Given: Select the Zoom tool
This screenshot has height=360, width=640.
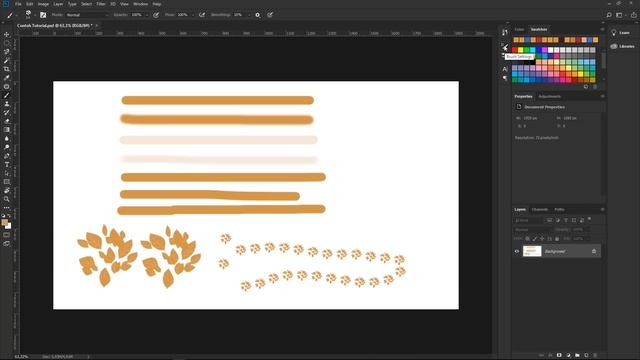Looking at the screenshot, I should 7,199.
